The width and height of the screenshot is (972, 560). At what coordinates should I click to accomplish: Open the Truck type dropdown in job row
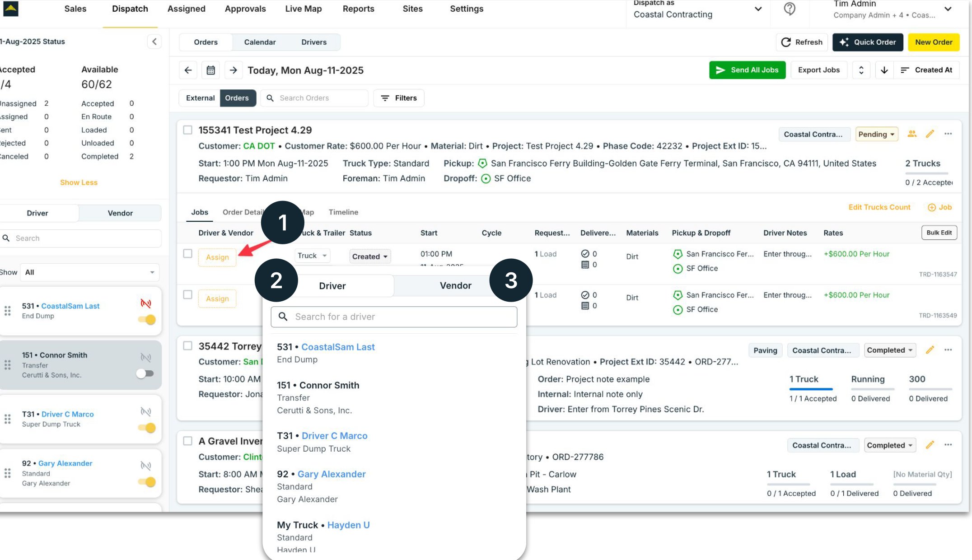click(313, 256)
